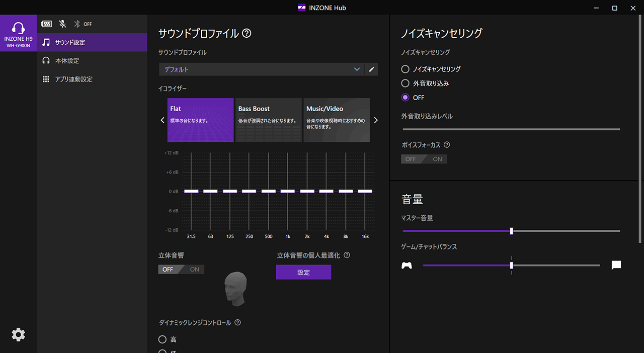Click the 125 Hz equalizer band handle

coord(230,191)
